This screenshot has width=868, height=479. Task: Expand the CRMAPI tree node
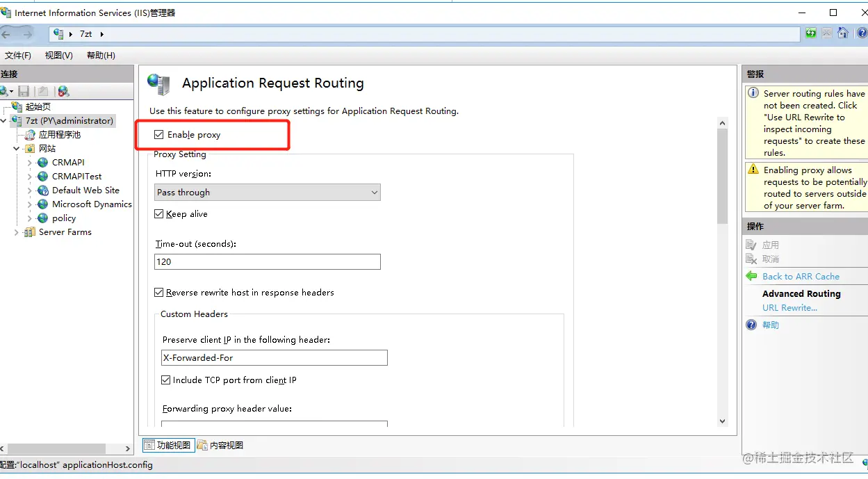tap(30, 162)
